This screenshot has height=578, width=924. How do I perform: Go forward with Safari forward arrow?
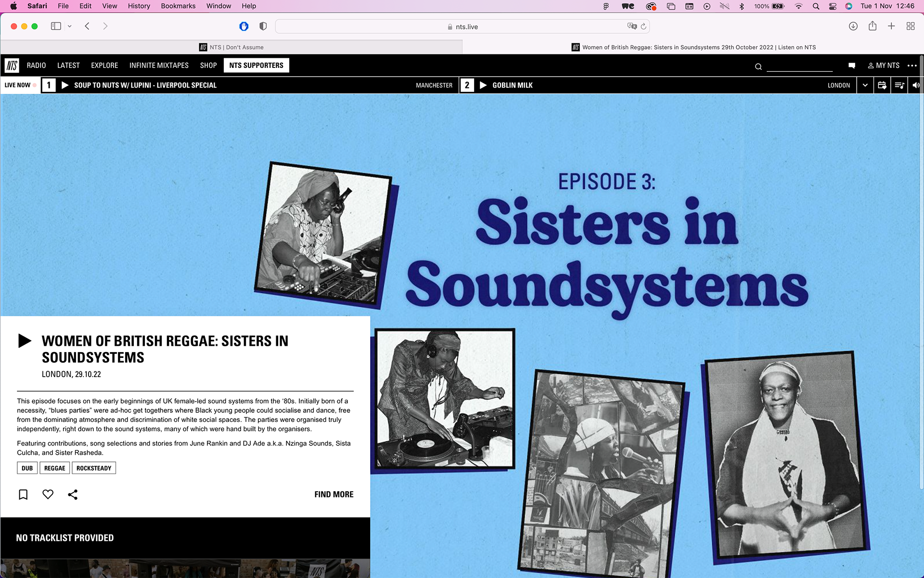click(x=105, y=26)
